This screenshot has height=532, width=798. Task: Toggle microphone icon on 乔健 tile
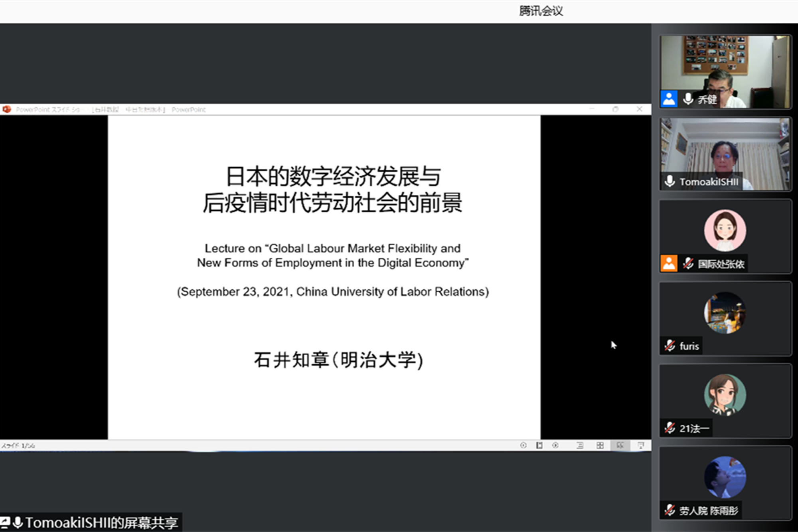tap(688, 99)
